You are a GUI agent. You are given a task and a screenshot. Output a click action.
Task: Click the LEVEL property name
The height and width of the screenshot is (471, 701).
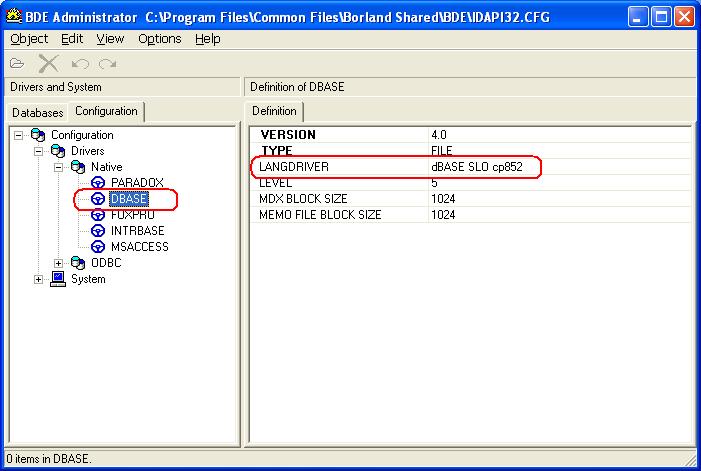coord(275,182)
